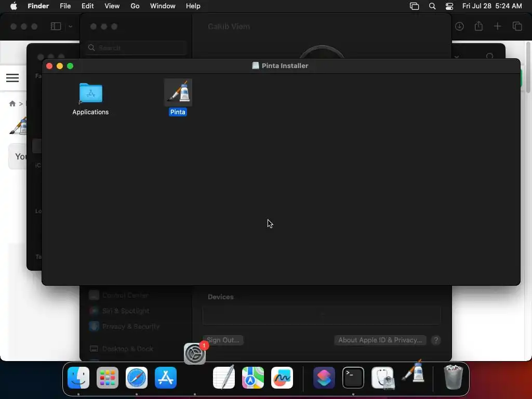532x399 pixels.
Task: Open the Help menu
Action: point(193,6)
